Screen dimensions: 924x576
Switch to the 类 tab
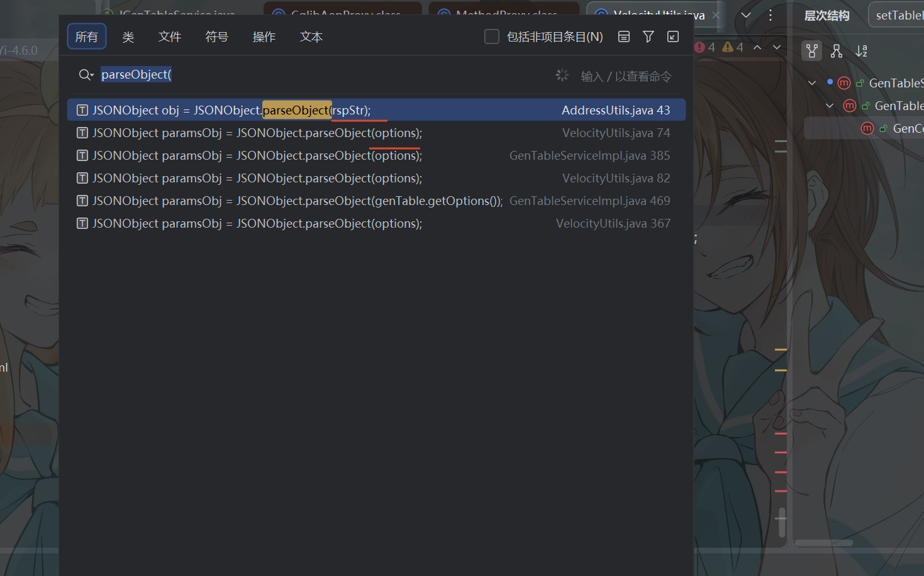pyautogui.click(x=128, y=37)
